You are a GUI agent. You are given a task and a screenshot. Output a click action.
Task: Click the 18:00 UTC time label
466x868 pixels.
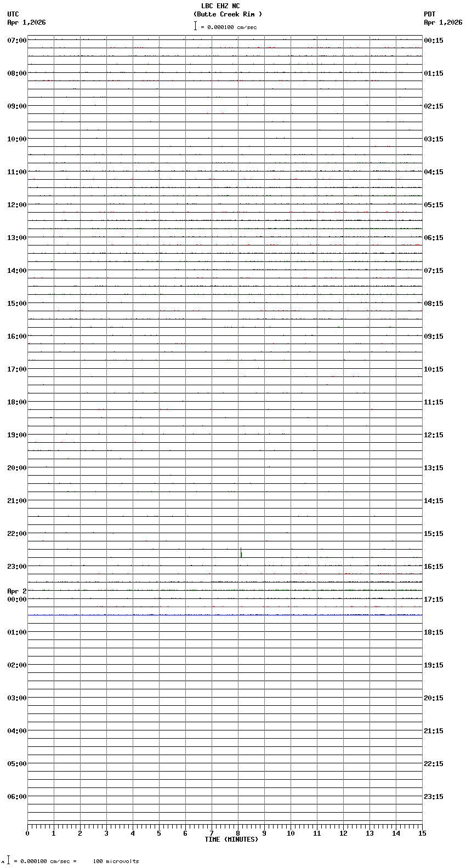[17, 402]
